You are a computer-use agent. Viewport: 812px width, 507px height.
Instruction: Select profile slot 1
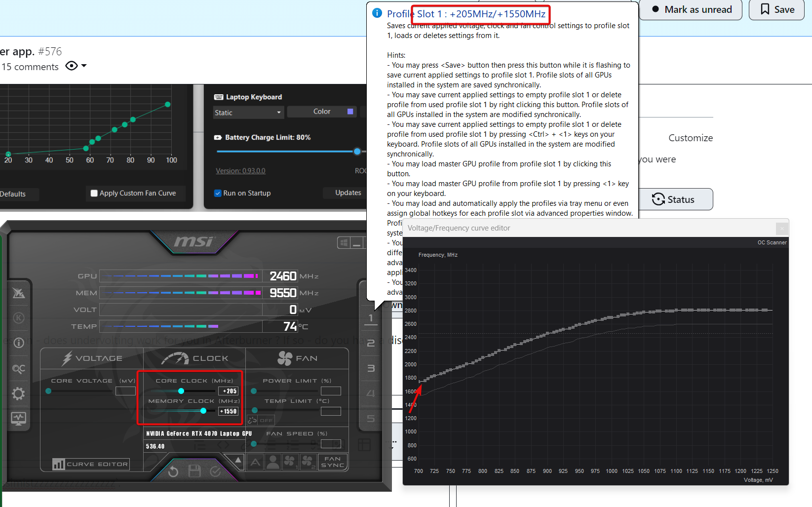point(371,318)
